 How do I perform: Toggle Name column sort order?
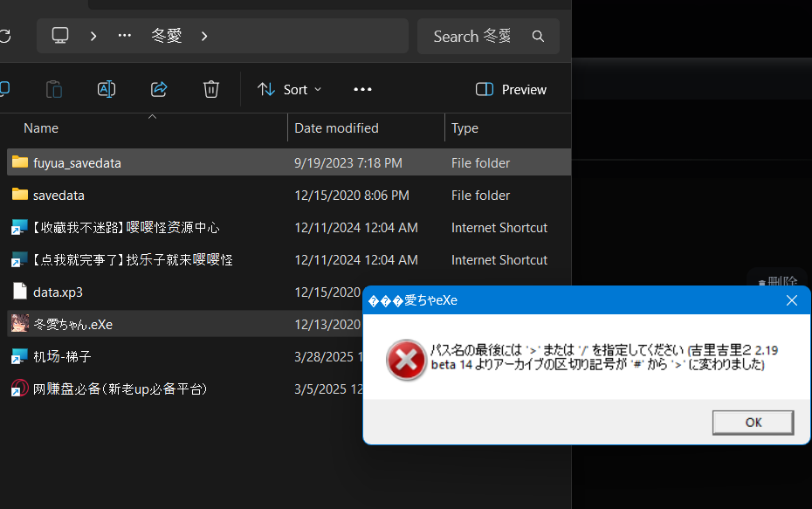tap(40, 127)
